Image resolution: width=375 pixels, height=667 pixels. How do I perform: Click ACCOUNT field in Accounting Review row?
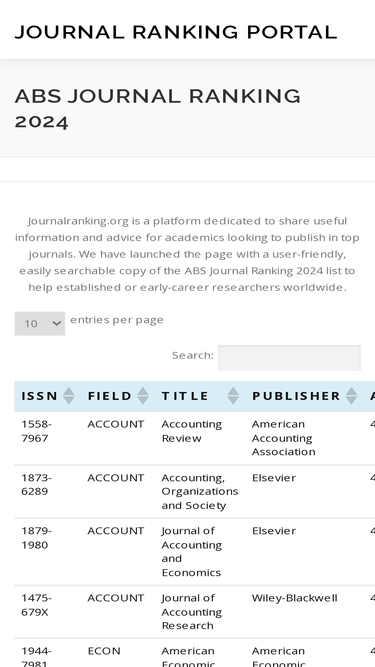[116, 424]
